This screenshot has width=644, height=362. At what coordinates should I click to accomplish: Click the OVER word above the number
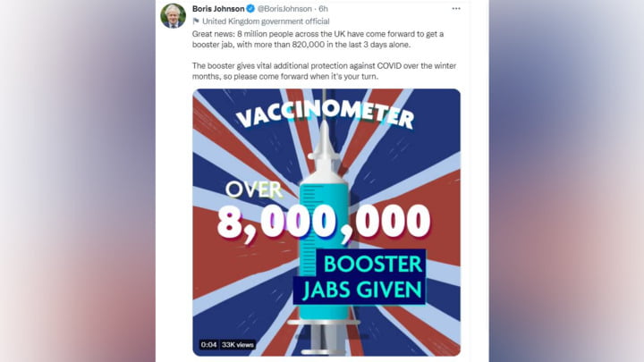(x=254, y=189)
